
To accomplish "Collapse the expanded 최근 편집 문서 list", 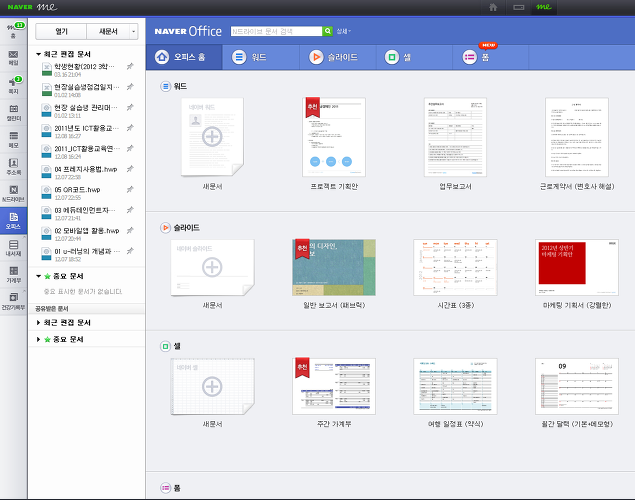I will pyautogui.click(x=38, y=54).
